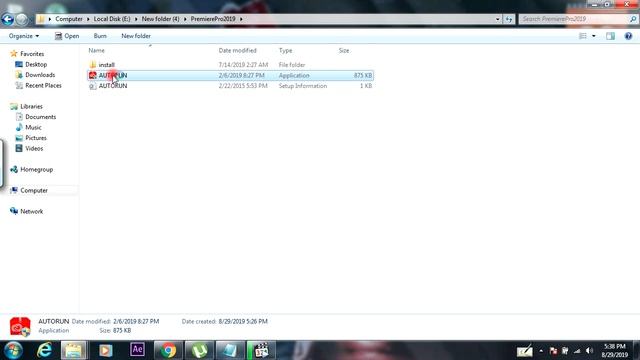640x360 pixels.
Task: Click the film clapperboard taskbar icon
Action: (x=261, y=351)
